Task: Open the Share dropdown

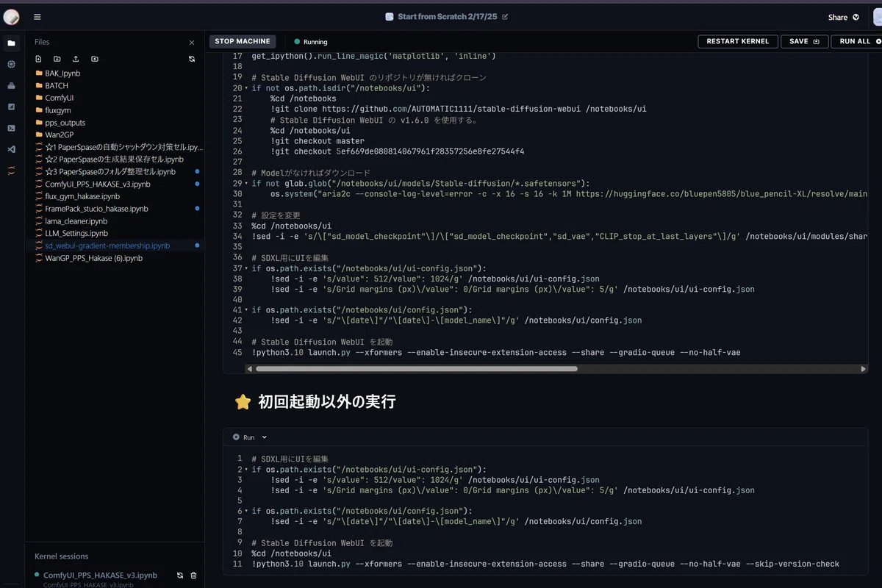Action: click(x=844, y=17)
